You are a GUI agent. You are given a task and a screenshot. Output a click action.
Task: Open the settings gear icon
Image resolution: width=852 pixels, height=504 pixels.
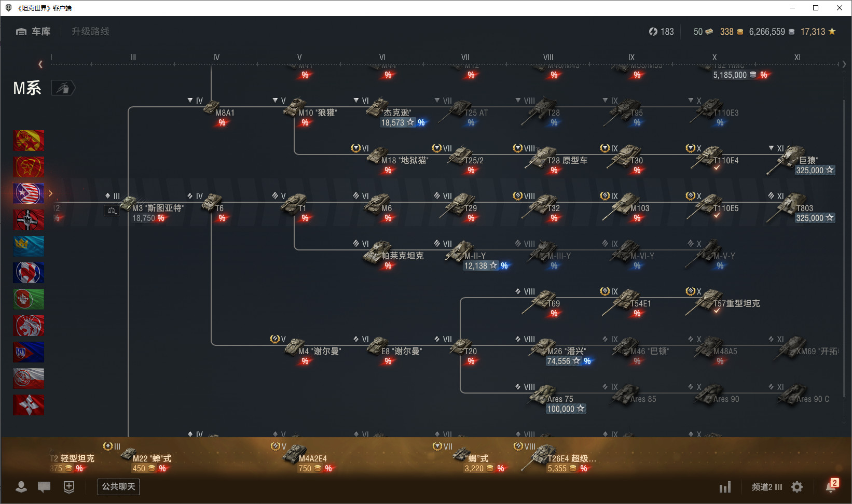(797, 487)
